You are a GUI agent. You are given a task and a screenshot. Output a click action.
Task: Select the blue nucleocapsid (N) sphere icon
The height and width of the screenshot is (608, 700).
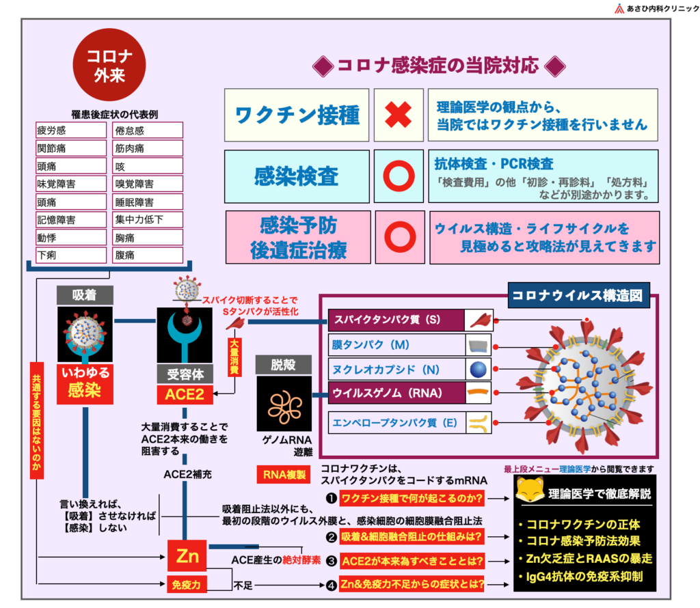(477, 370)
